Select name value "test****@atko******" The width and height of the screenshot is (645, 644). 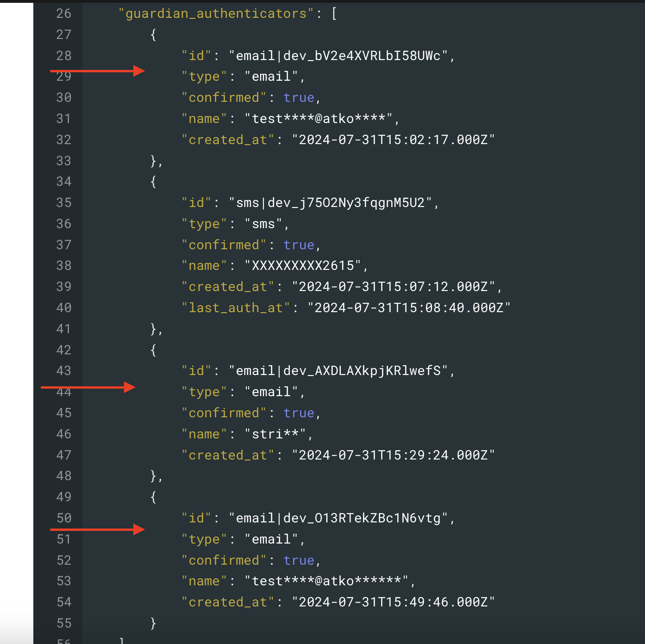pos(326,581)
